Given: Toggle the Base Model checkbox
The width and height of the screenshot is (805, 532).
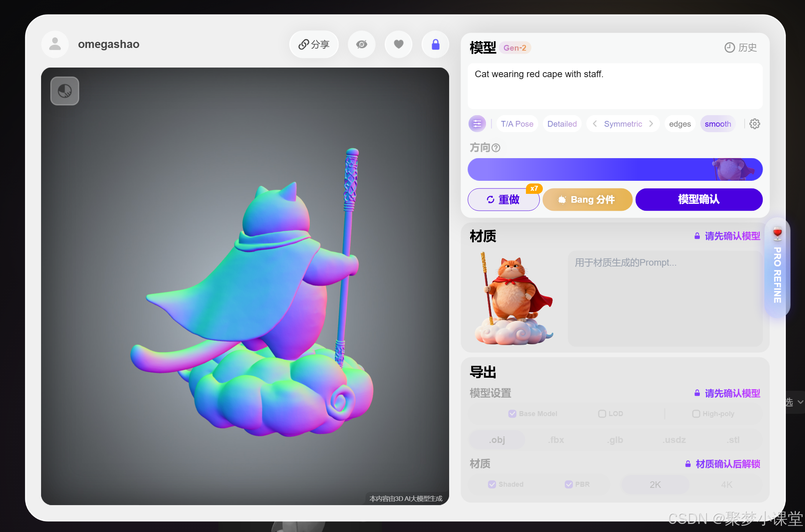Looking at the screenshot, I should (x=512, y=414).
